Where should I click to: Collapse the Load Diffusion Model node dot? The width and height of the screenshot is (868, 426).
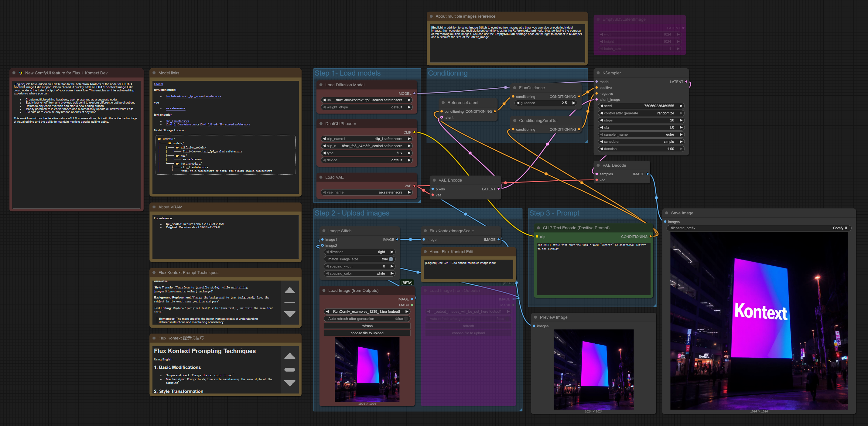(321, 85)
